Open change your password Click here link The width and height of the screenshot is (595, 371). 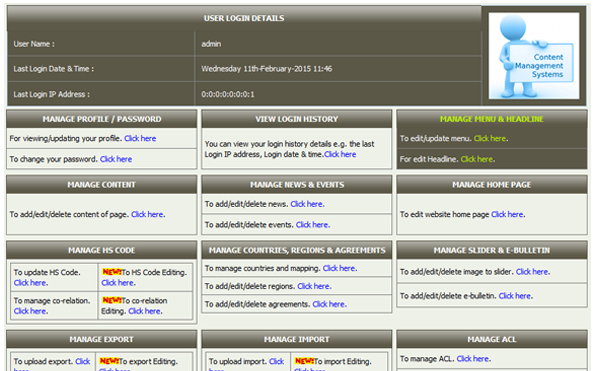116,159
